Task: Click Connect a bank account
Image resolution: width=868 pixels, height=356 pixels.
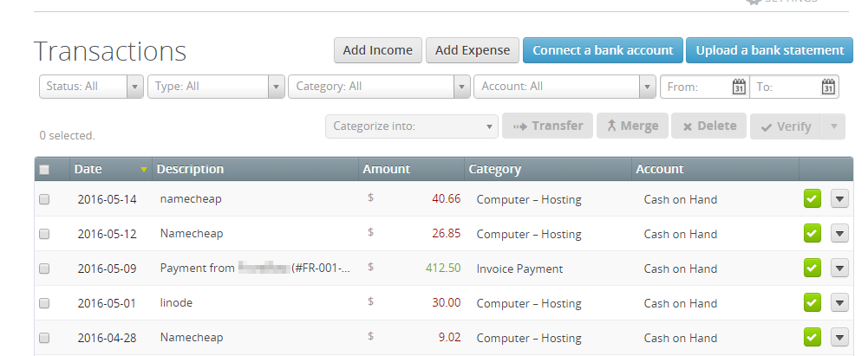Action: pyautogui.click(x=603, y=50)
